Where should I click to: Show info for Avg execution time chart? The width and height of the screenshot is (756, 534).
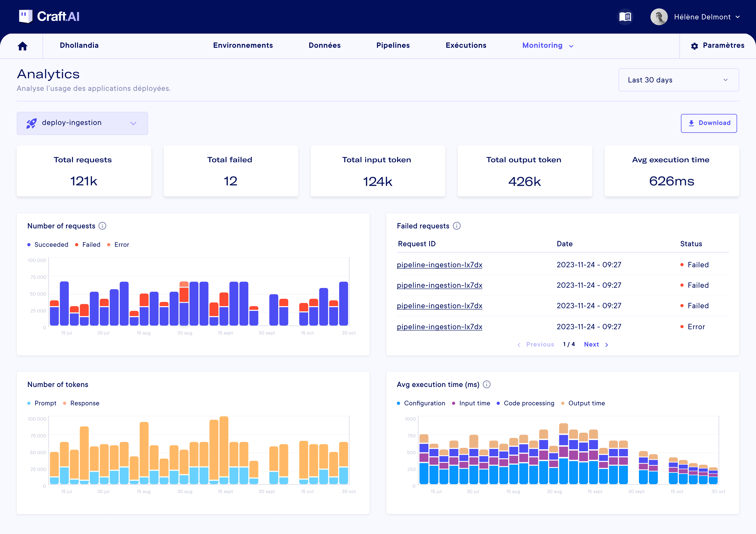click(487, 384)
